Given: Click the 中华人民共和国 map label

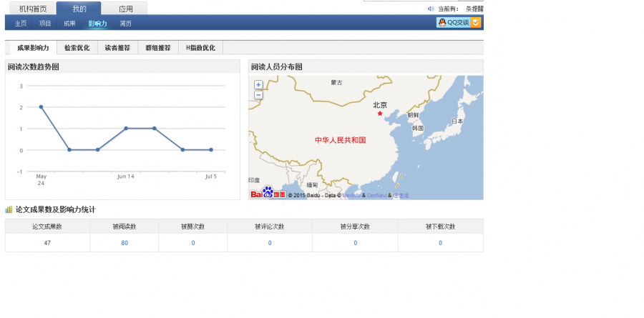Looking at the screenshot, I should (341, 140).
